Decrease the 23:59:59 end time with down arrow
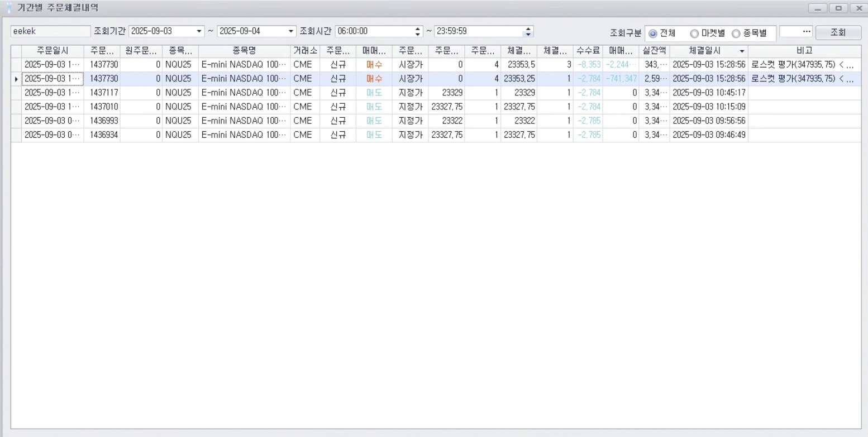868x437 pixels. 528,34
